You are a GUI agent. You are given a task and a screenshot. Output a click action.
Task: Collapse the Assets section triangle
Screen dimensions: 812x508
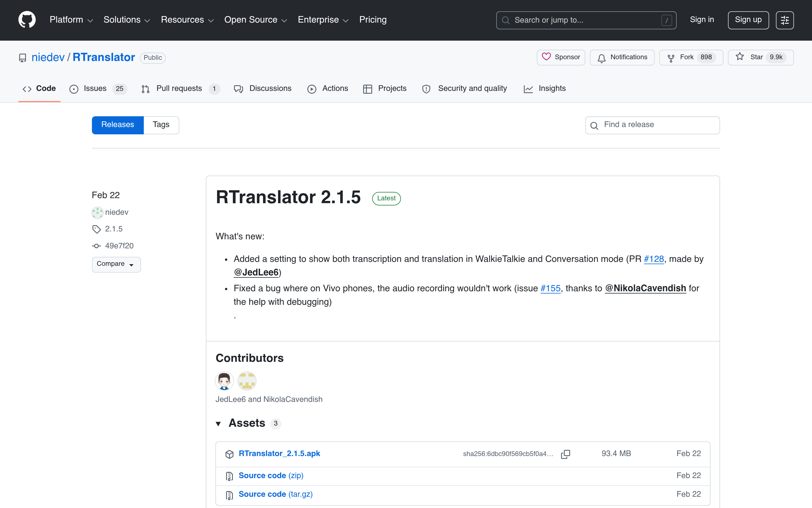tap(219, 424)
